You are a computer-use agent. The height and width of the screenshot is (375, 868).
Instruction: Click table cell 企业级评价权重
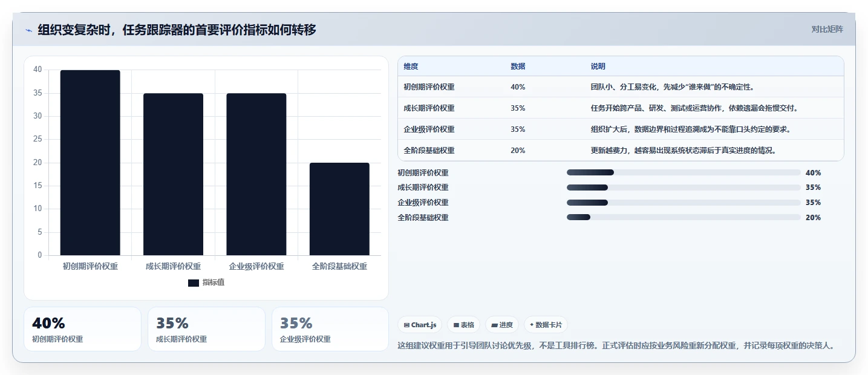pos(429,129)
